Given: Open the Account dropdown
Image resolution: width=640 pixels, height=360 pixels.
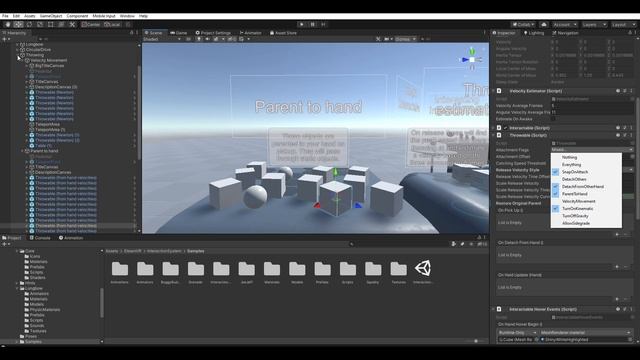Looking at the screenshot, I should [564, 24].
